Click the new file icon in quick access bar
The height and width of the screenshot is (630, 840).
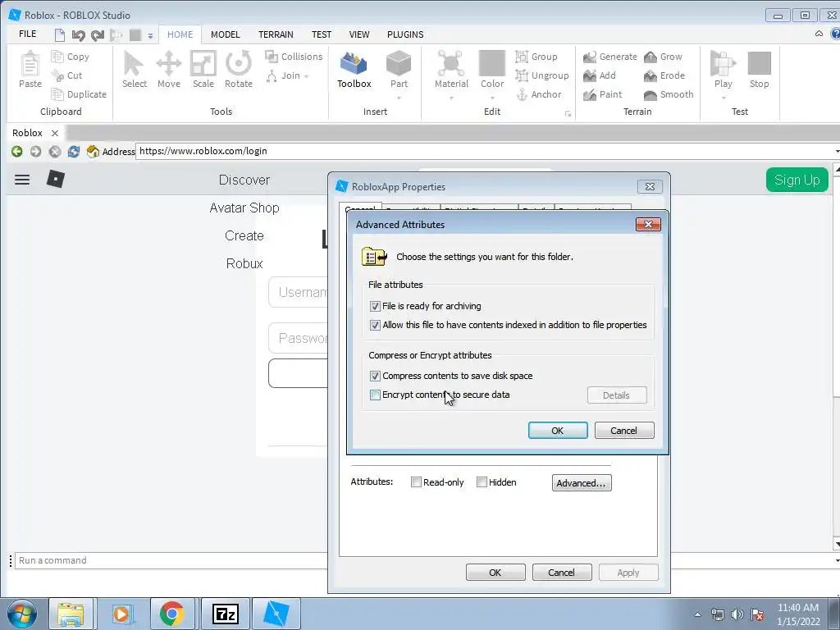(60, 35)
